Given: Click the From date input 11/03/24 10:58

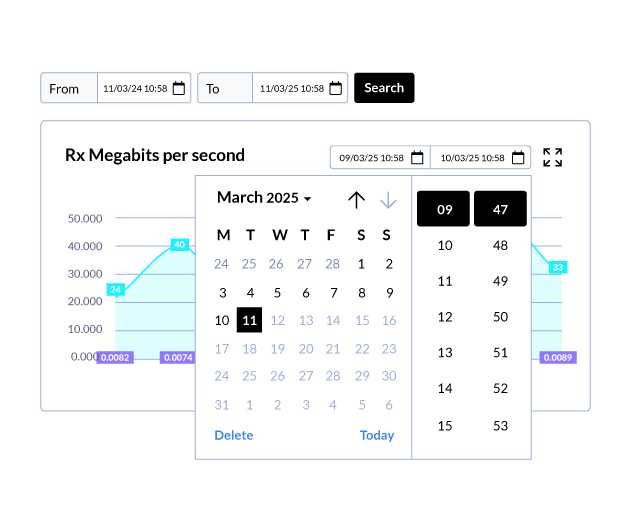Looking at the screenshot, I should point(135,89).
